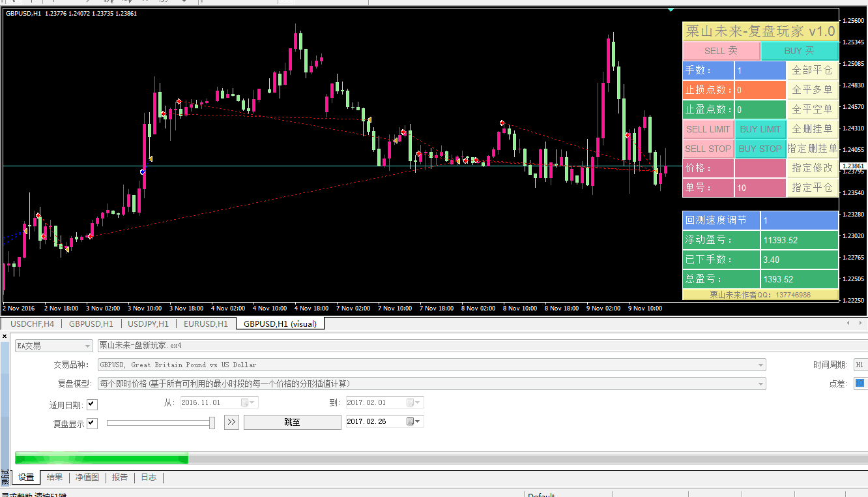868x497 pixels.
Task: Place a BUY LIMIT order
Action: (760, 129)
